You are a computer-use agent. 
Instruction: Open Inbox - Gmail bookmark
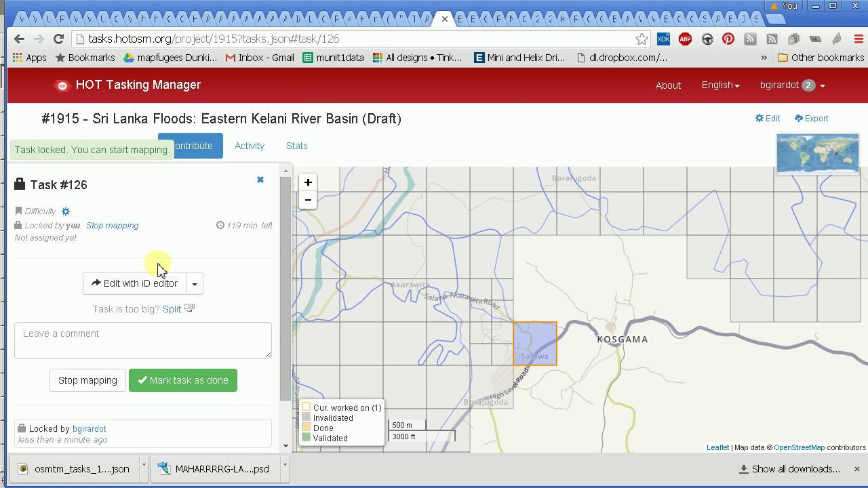(x=260, y=58)
